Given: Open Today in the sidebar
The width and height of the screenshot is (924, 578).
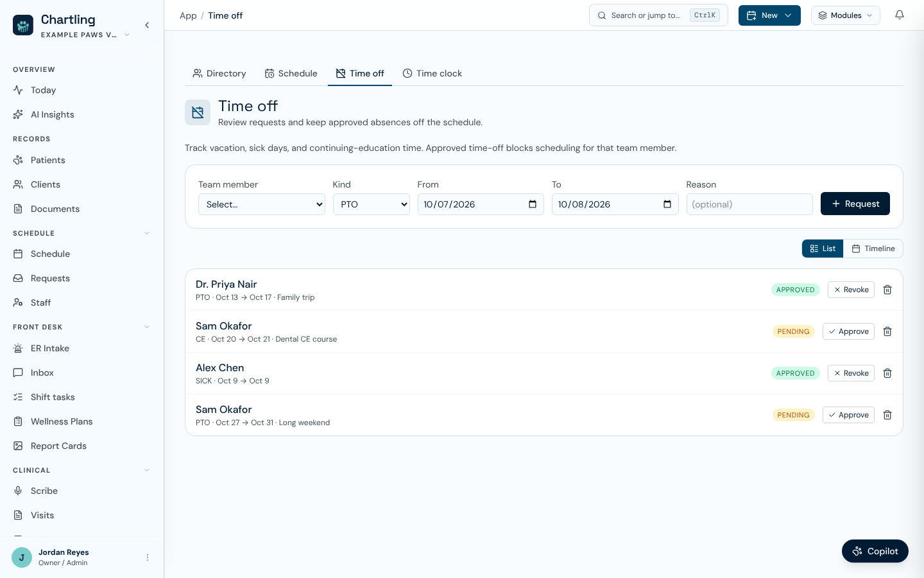Looking at the screenshot, I should (x=81, y=90).
